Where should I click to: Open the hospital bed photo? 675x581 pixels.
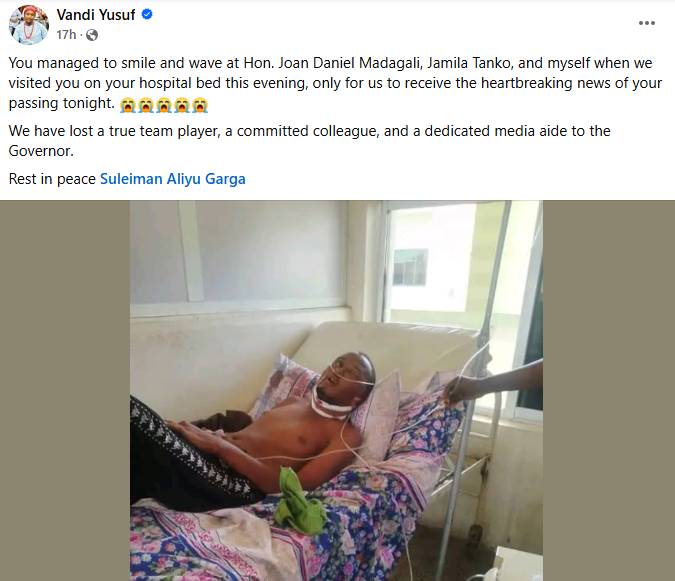click(336, 390)
